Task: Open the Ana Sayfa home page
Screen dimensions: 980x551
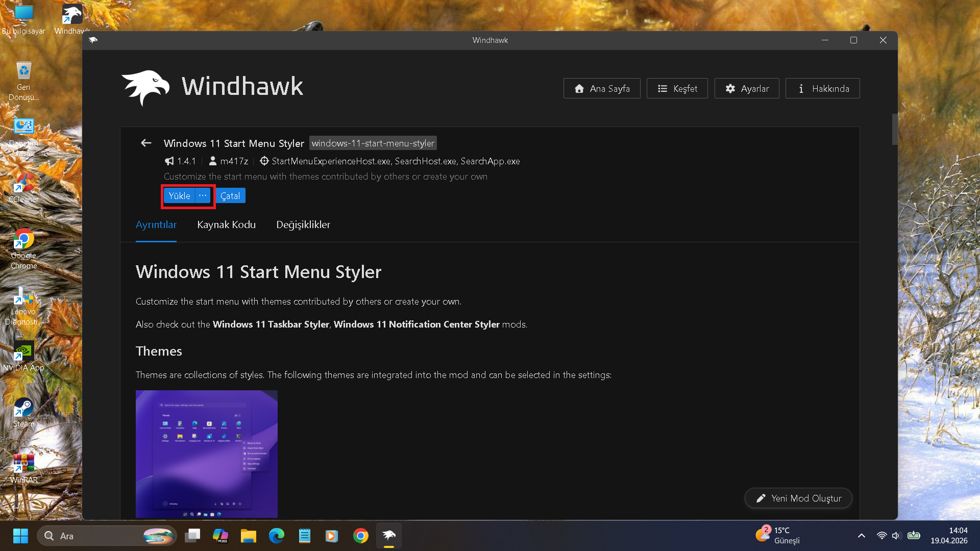Action: 602,88
